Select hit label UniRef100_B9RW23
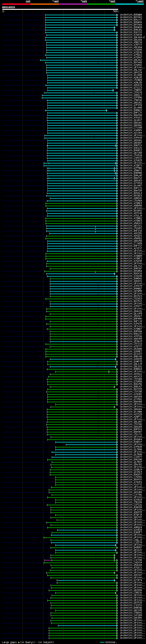This screenshot has width=146, height=644. [131, 110]
